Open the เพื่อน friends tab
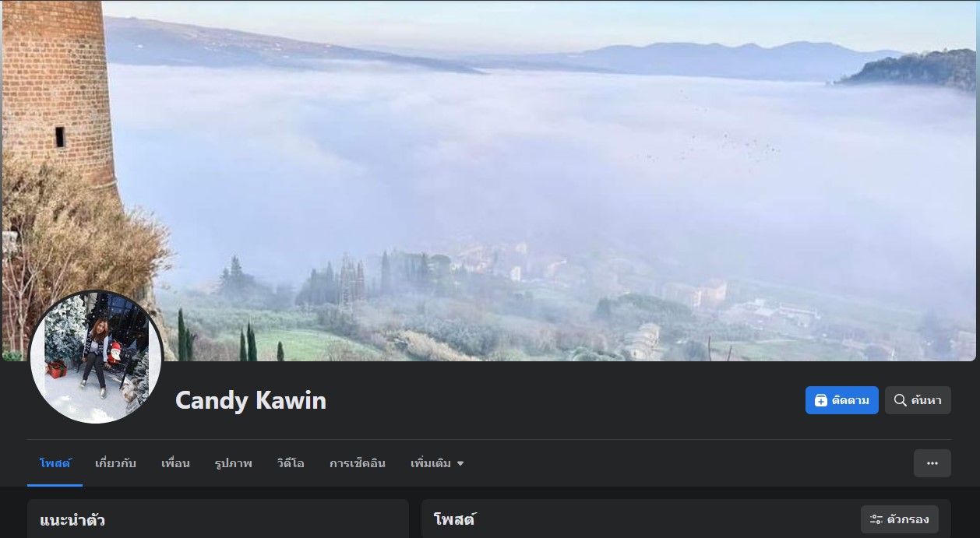 175,463
